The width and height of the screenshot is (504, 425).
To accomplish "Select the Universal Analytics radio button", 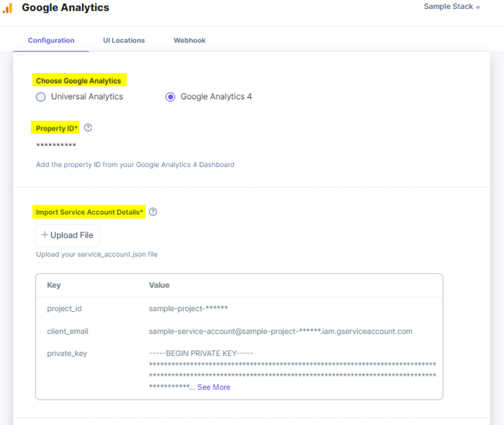I will click(41, 97).
